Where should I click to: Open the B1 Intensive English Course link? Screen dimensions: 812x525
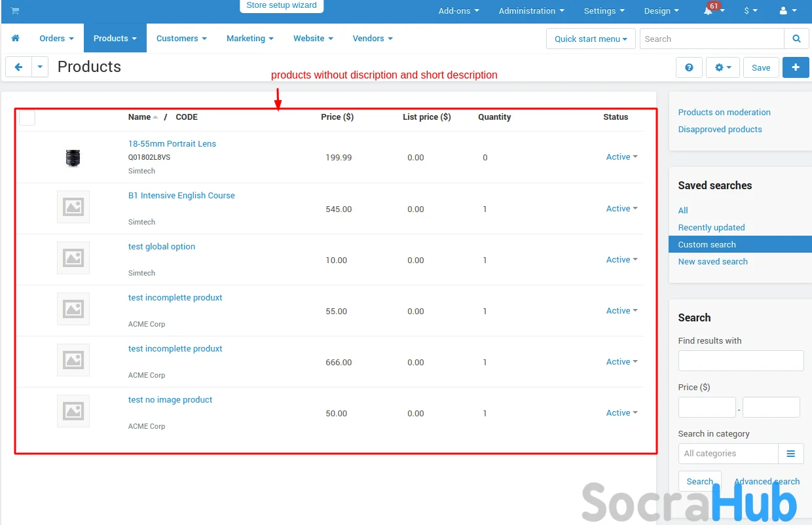181,196
